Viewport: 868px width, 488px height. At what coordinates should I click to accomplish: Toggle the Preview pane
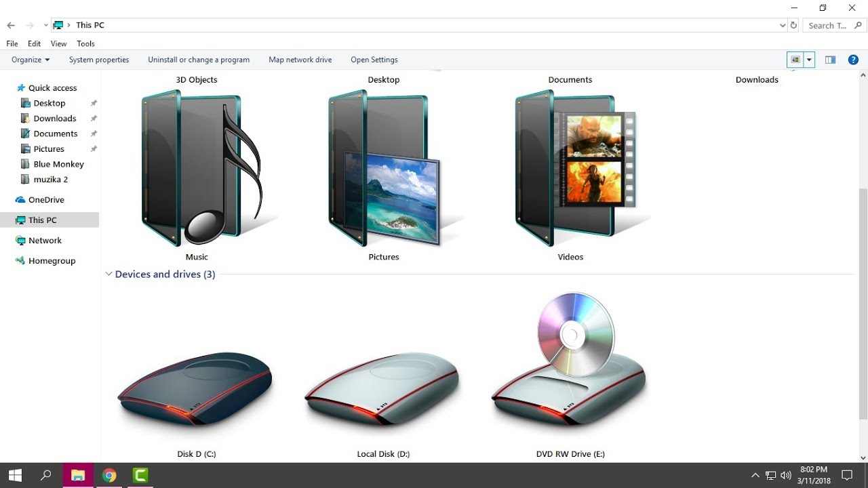(830, 60)
